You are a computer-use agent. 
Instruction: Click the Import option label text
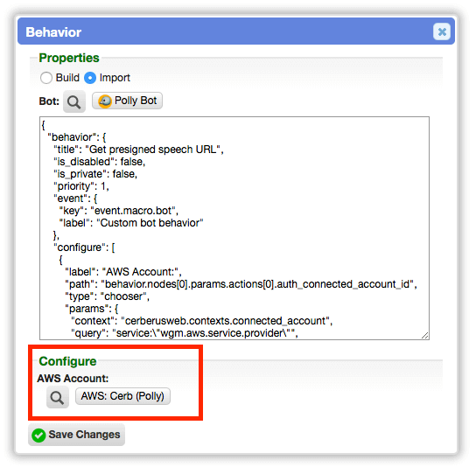coord(115,78)
